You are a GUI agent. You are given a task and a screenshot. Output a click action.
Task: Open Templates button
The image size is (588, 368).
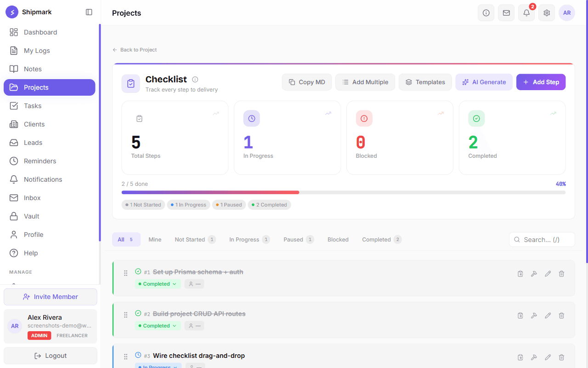click(x=425, y=82)
